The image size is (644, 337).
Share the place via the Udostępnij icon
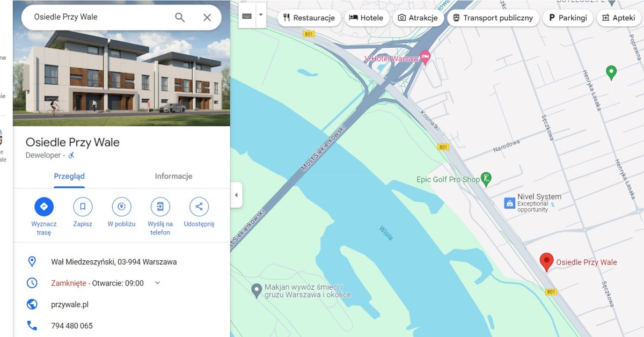(x=199, y=207)
